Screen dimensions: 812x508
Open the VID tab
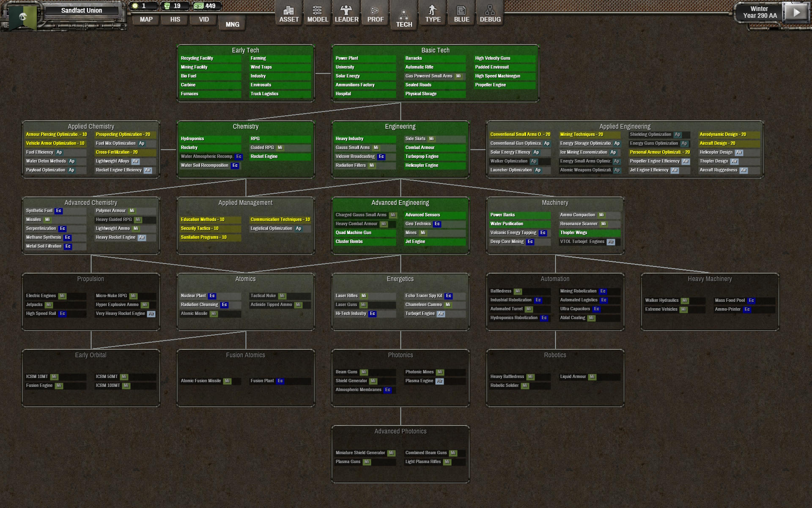point(203,19)
